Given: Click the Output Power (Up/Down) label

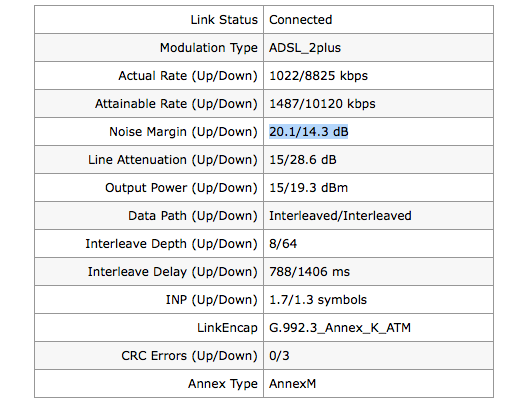Looking at the screenshot, I should click(181, 188).
